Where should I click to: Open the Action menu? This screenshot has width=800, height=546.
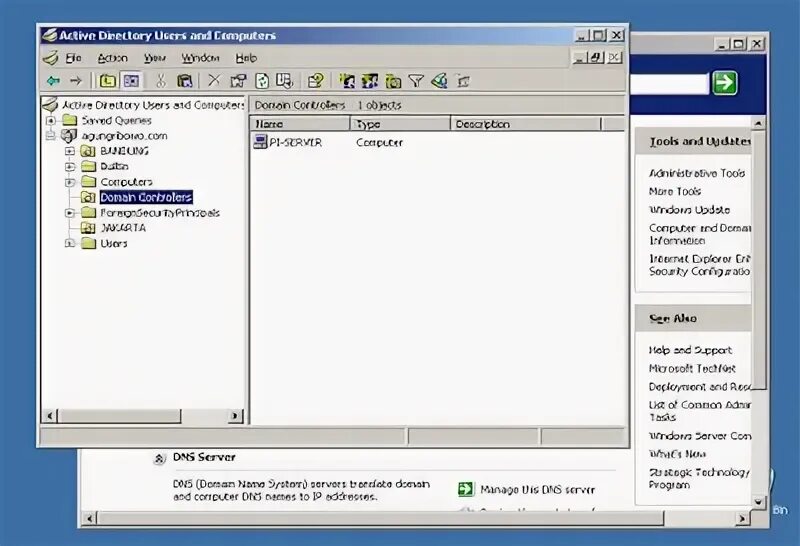[112, 58]
